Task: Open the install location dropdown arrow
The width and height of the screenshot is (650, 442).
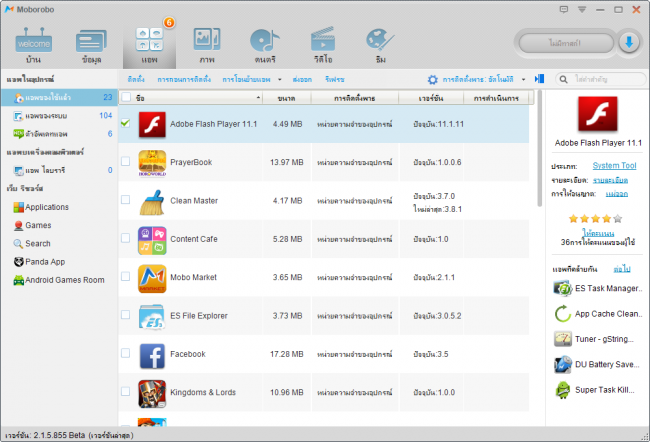Action: pos(524,79)
